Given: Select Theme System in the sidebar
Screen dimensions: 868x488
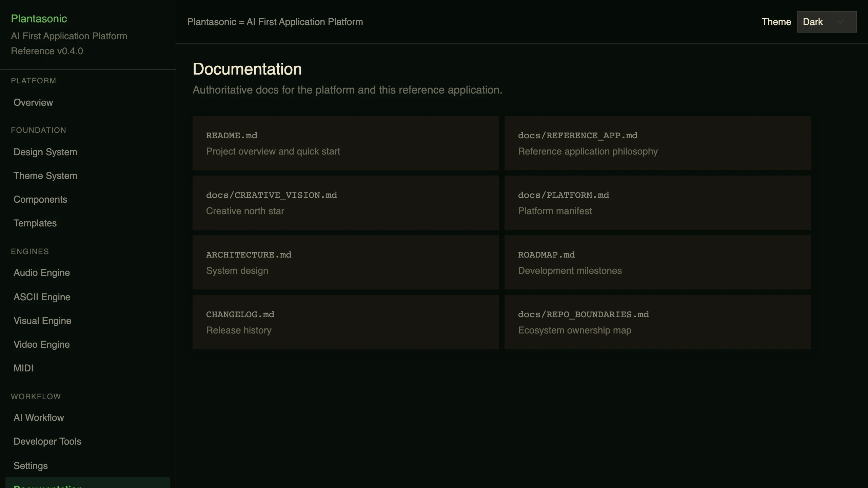Looking at the screenshot, I should 88,176.
